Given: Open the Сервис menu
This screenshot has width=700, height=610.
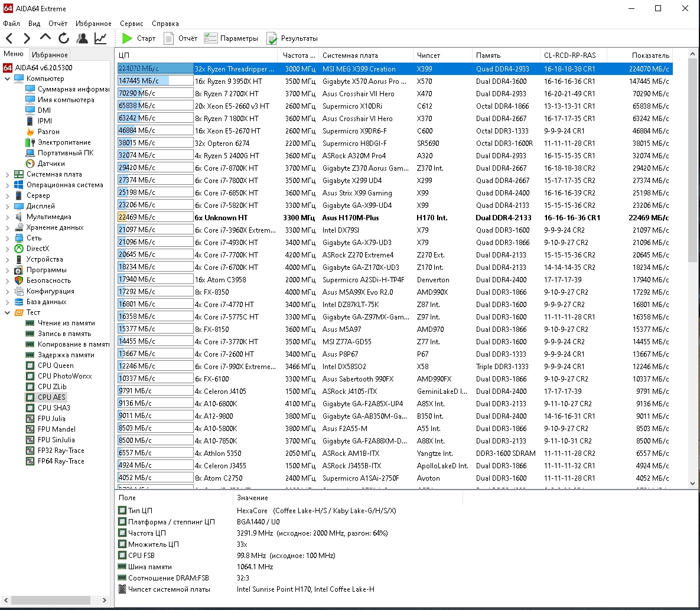Looking at the screenshot, I should (131, 24).
